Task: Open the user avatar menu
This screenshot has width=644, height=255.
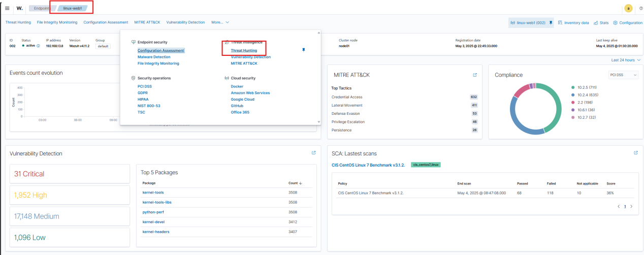Action: [628, 8]
